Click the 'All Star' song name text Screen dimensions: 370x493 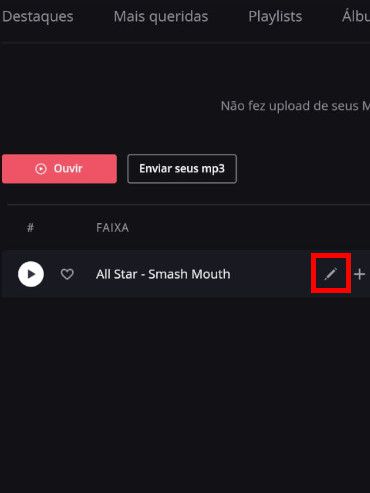click(116, 274)
